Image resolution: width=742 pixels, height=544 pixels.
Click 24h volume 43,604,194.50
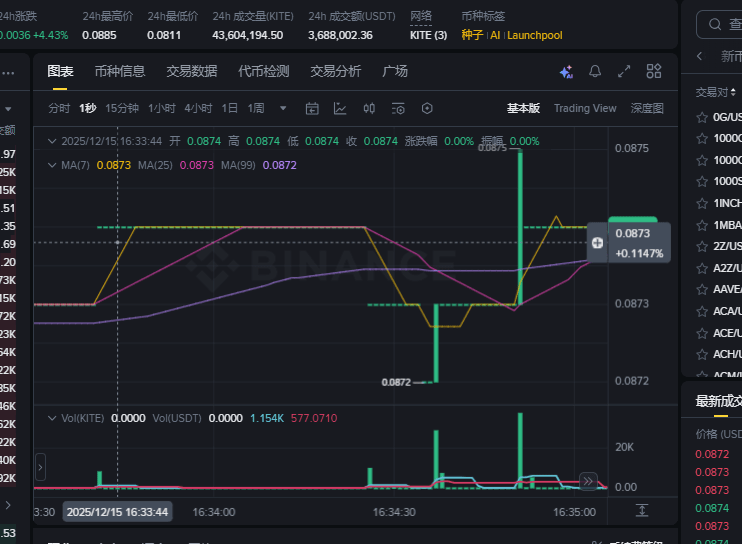point(247,35)
